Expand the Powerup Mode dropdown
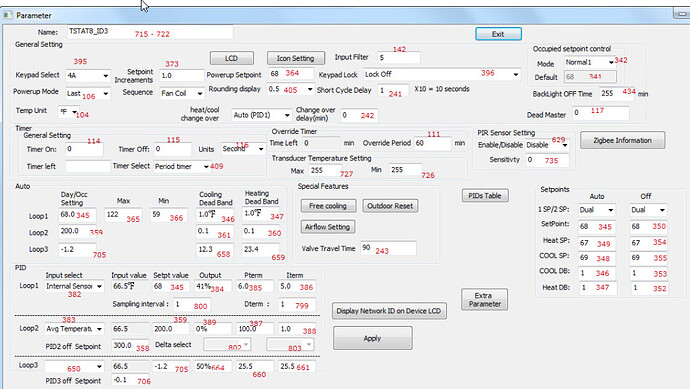 (x=87, y=93)
